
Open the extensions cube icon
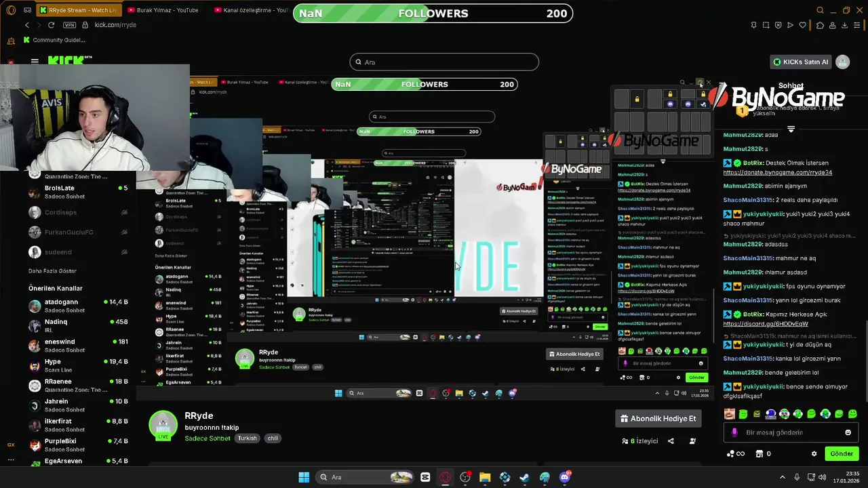820,25
